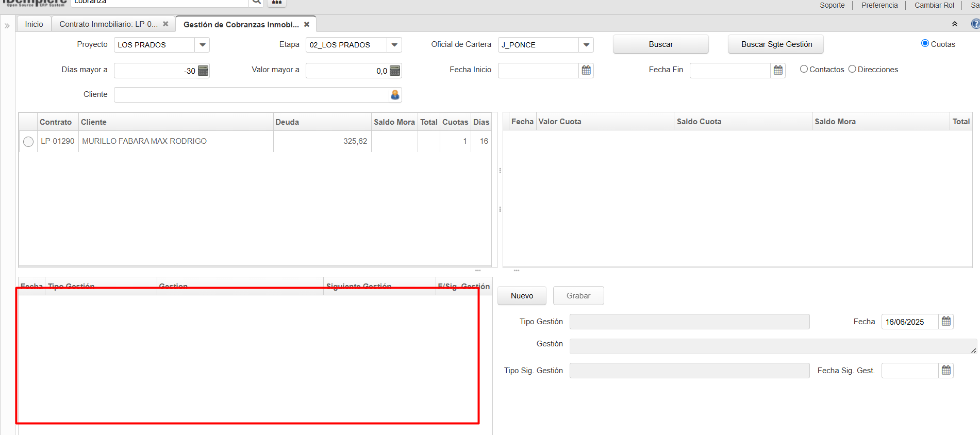Open the Preferencia menu link
The height and width of the screenshot is (435, 980).
[879, 5]
